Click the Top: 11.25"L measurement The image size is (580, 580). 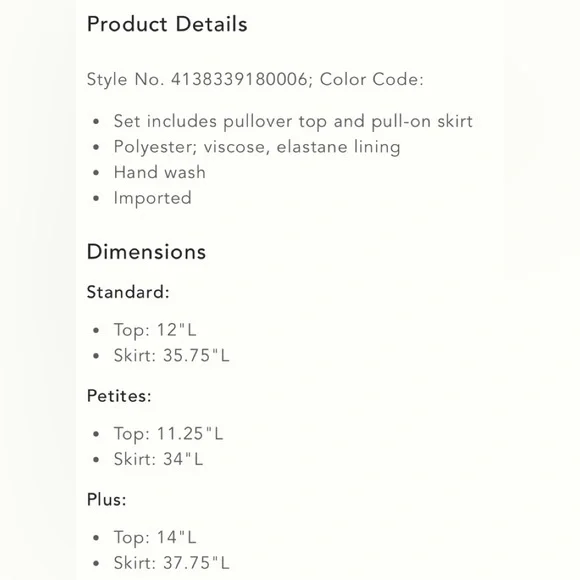pyautogui.click(x=168, y=434)
